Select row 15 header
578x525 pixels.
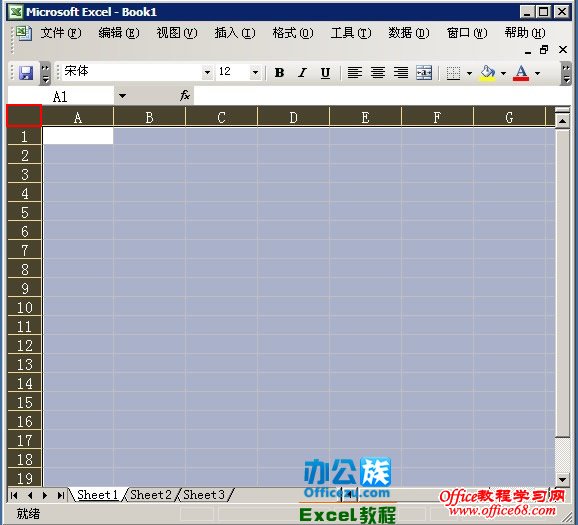(24, 402)
